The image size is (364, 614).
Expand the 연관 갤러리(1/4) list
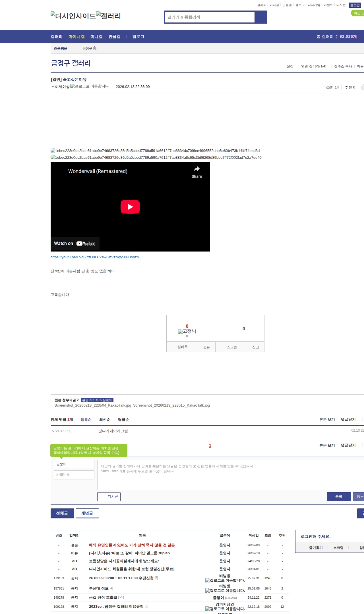coord(314,66)
